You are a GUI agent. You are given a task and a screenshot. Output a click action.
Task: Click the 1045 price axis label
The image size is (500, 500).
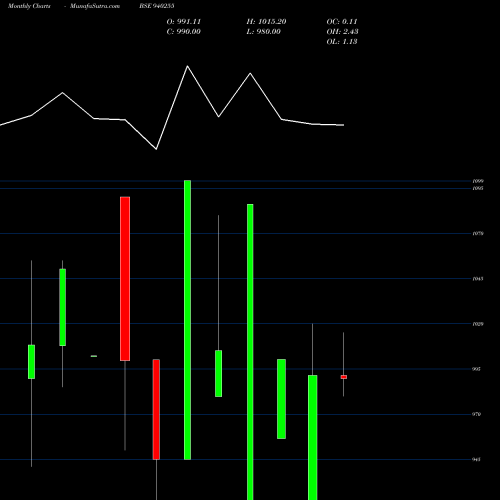click(478, 278)
